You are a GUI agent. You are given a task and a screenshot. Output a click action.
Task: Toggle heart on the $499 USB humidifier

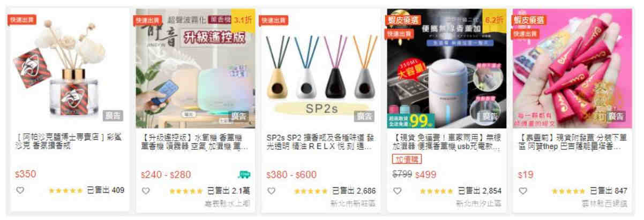point(397,190)
